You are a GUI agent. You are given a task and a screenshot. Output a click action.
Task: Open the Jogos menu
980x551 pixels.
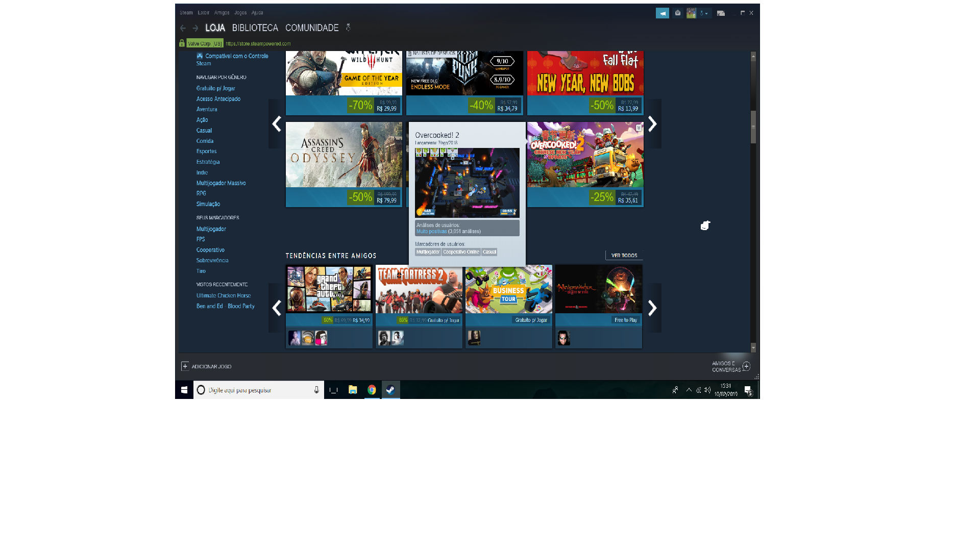point(240,13)
